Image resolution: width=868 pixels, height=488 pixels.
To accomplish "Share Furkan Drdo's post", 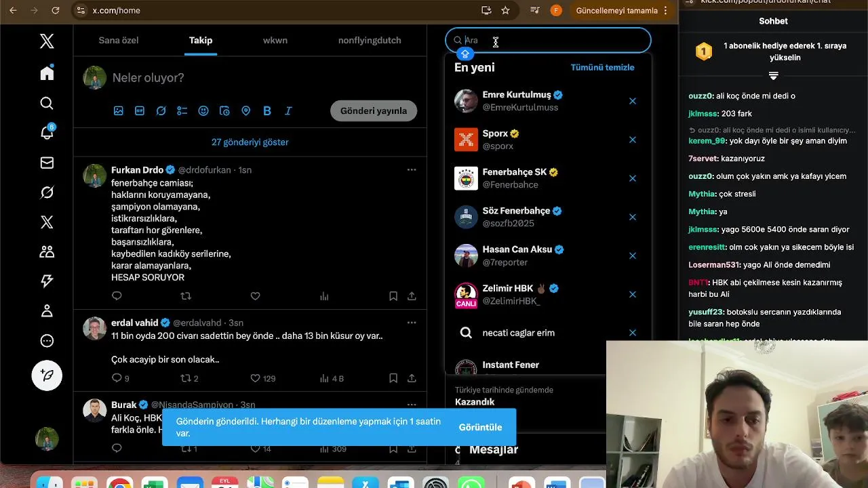I will pyautogui.click(x=412, y=296).
